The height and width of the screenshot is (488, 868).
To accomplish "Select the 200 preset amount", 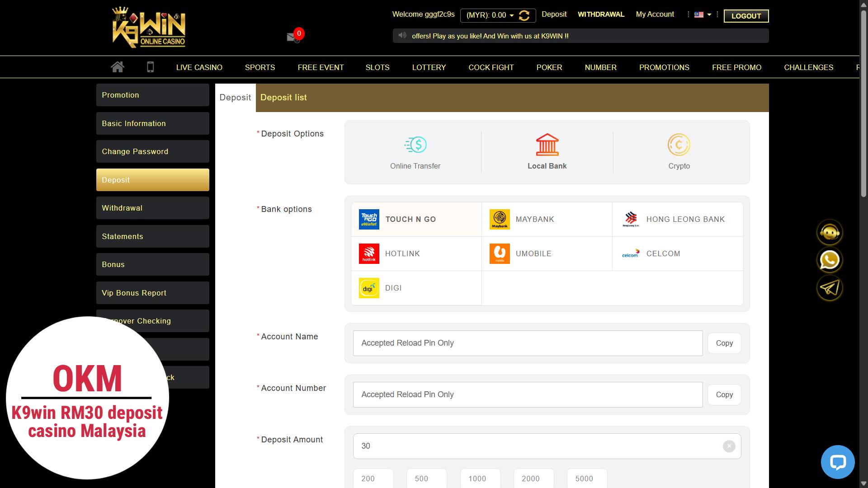I will pyautogui.click(x=373, y=478).
